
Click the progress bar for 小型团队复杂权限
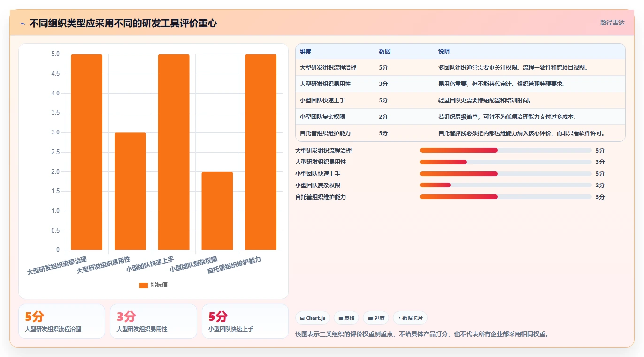click(506, 186)
